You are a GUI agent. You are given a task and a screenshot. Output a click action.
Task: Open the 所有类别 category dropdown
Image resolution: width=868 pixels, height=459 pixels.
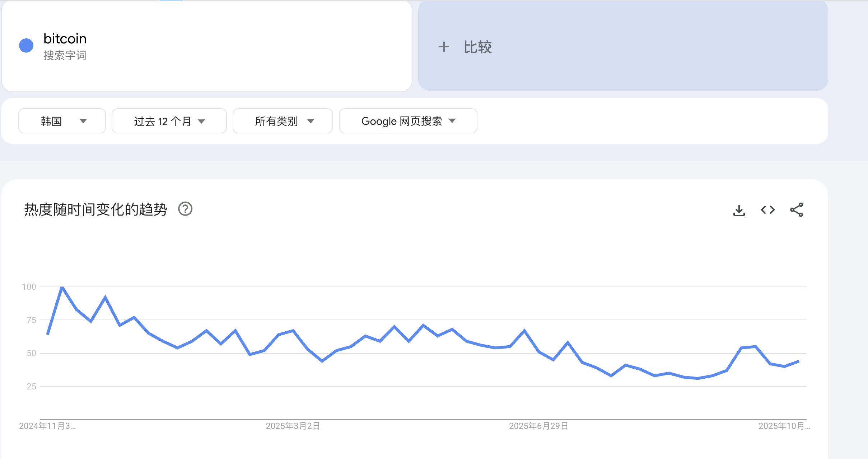point(283,121)
